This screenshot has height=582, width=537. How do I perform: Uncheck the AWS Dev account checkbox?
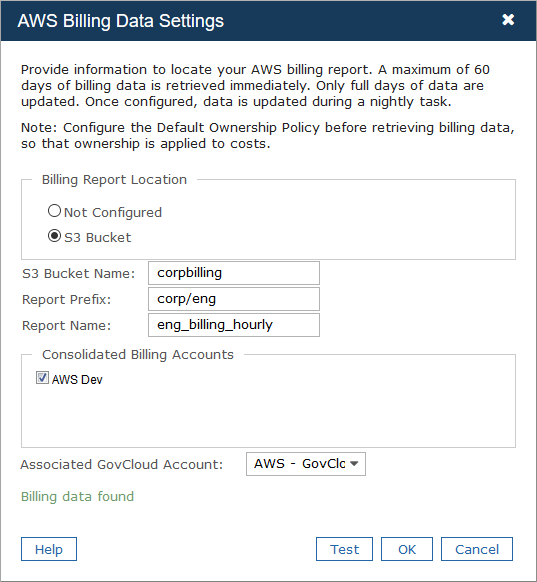[x=42, y=378]
